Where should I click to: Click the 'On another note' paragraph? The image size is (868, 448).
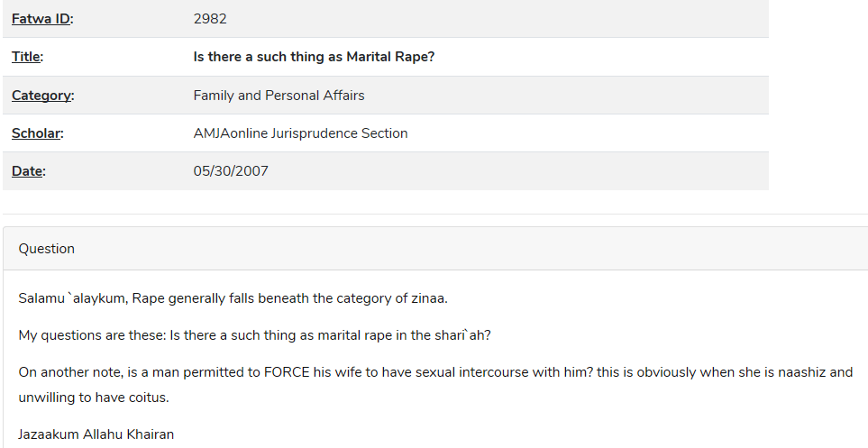pyautogui.click(x=435, y=384)
